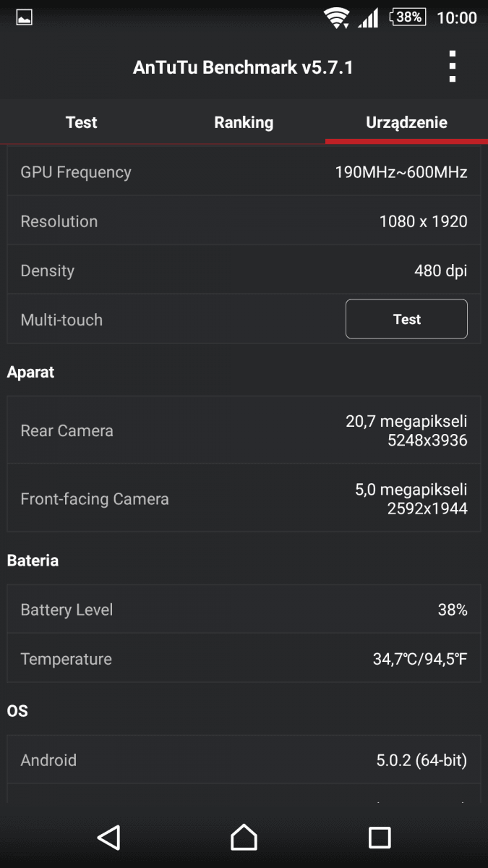488x868 pixels.
Task: Tap the battery 38% indicator icon
Action: (x=408, y=17)
